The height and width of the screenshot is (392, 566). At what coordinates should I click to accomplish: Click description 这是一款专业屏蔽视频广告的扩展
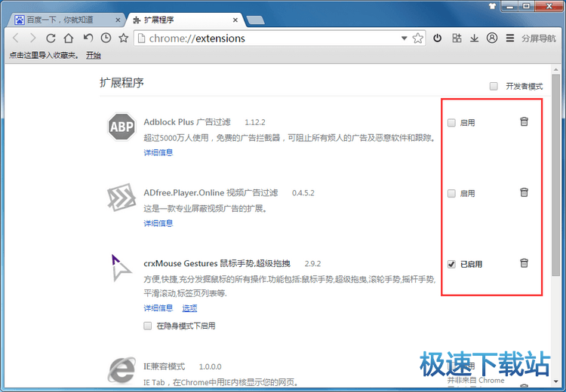205,209
